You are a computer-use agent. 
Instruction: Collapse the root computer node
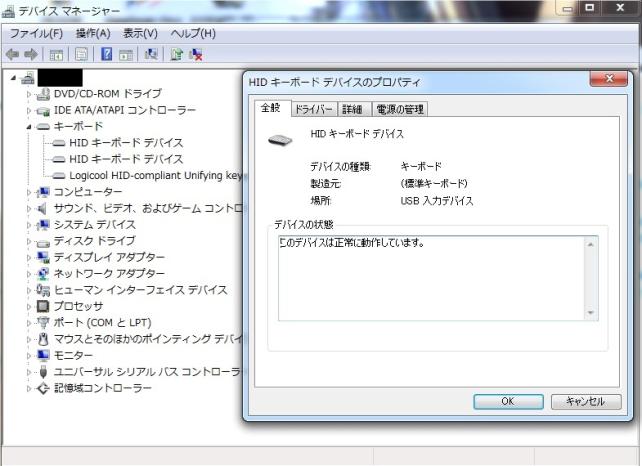pyautogui.click(x=14, y=78)
